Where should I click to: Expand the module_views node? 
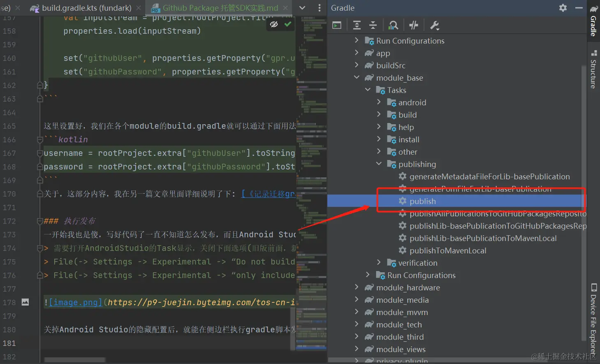pyautogui.click(x=357, y=349)
